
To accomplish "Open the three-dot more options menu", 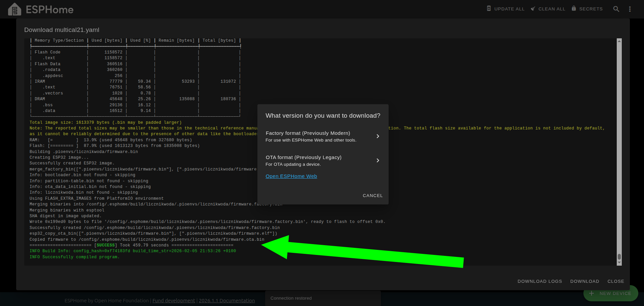I will [x=630, y=9].
